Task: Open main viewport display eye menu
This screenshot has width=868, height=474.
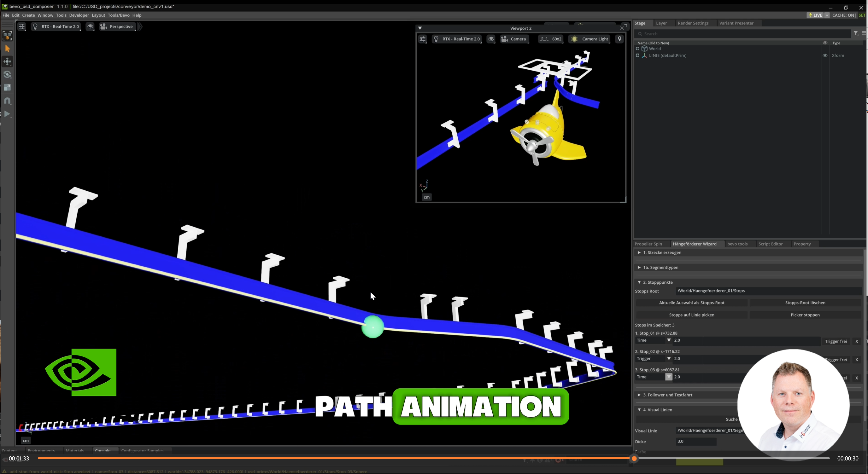Action: click(90, 26)
